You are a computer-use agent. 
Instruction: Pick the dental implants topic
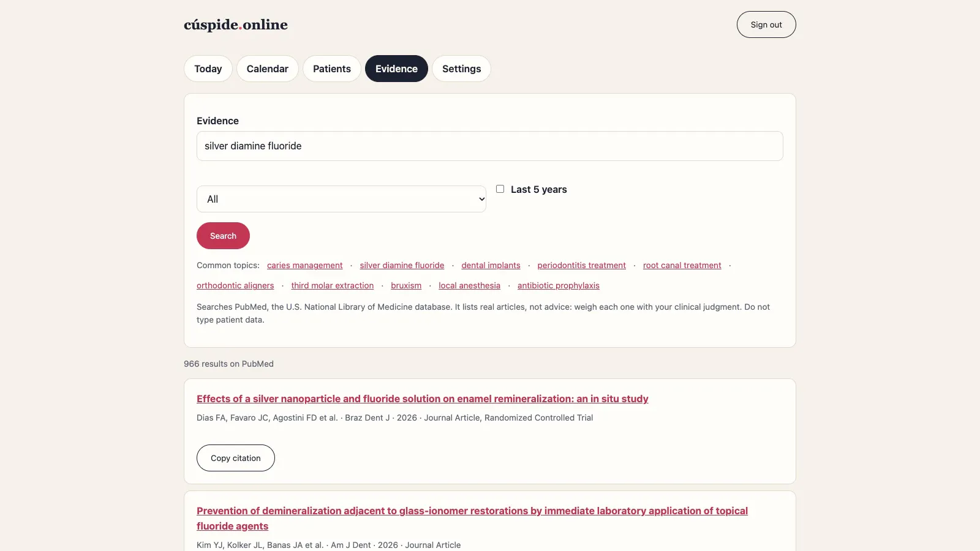pos(491,265)
